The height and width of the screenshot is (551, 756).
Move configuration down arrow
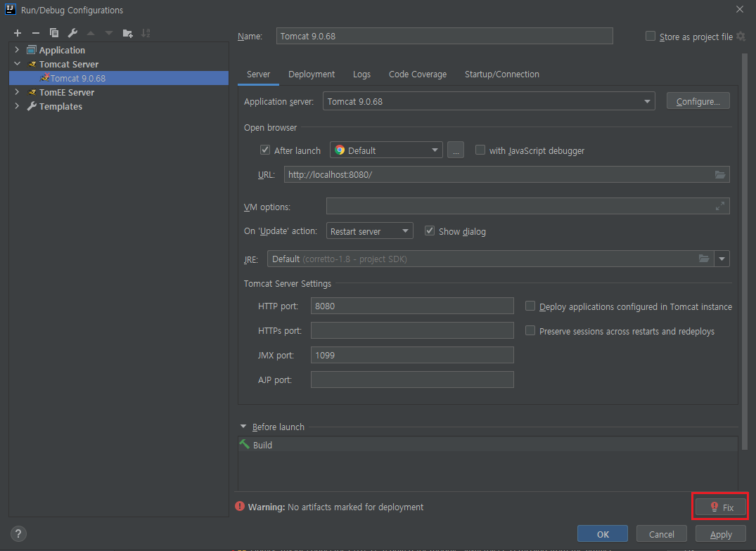[109, 33]
